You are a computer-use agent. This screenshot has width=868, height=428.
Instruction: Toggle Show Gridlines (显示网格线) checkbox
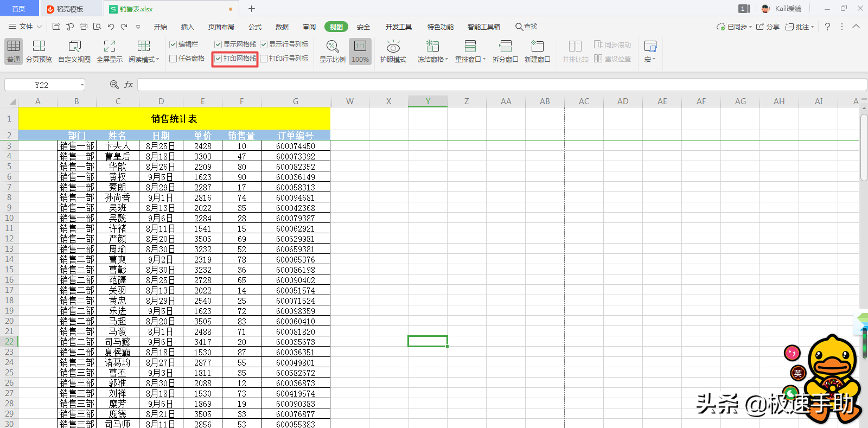click(218, 44)
